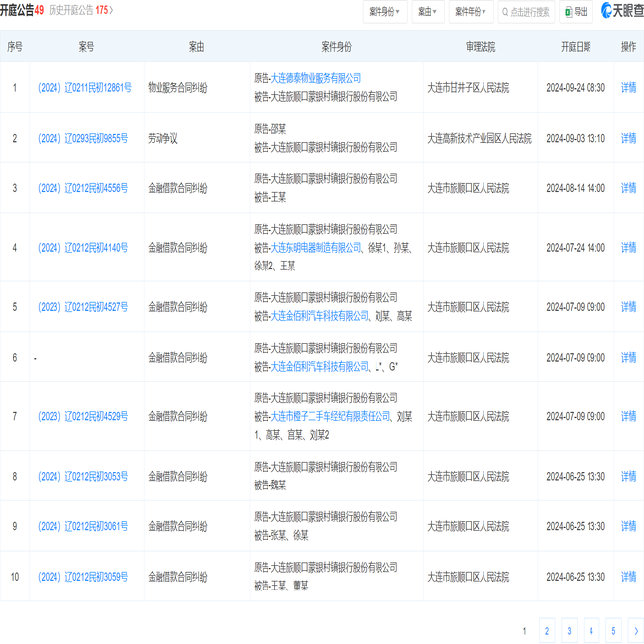The width and height of the screenshot is (644, 644).
Task: Open 大连金佰利汽车科技有限公司 link in row 6
Action: pyautogui.click(x=320, y=366)
